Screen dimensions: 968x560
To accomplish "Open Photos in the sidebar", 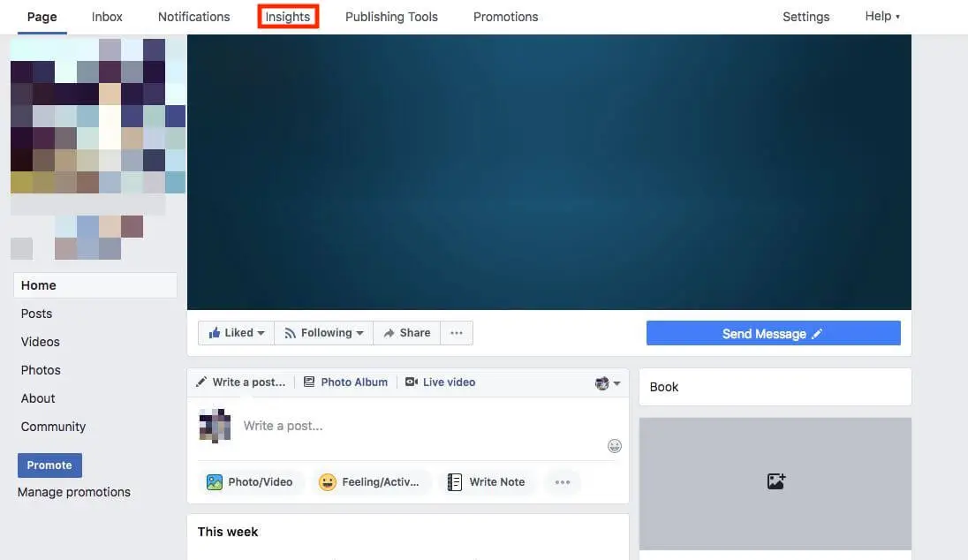I will 41,370.
